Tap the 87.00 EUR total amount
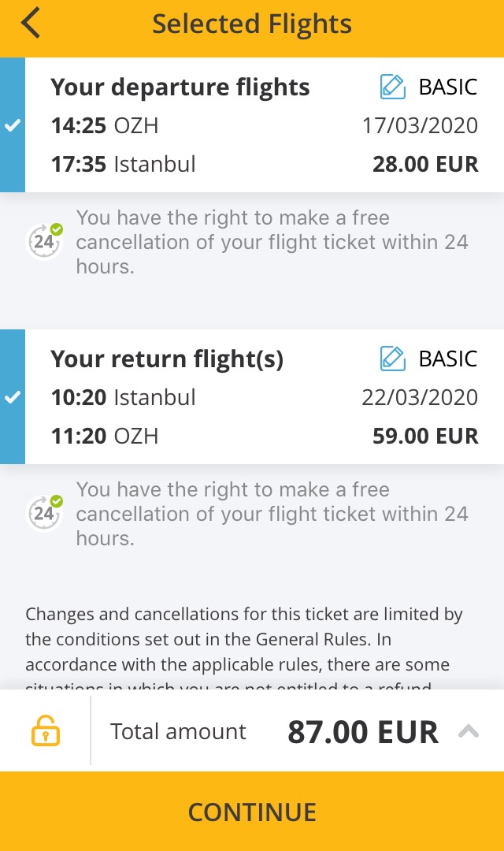 pos(363,732)
